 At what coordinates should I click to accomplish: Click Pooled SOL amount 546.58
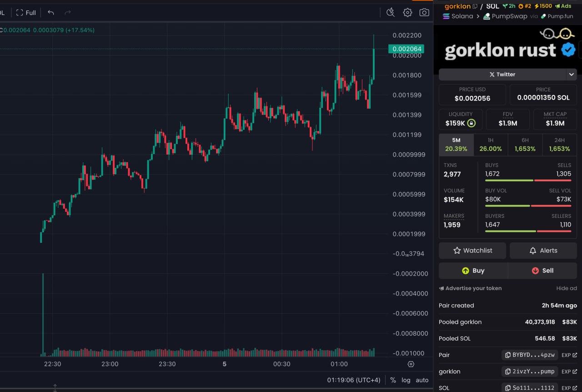[x=544, y=338]
